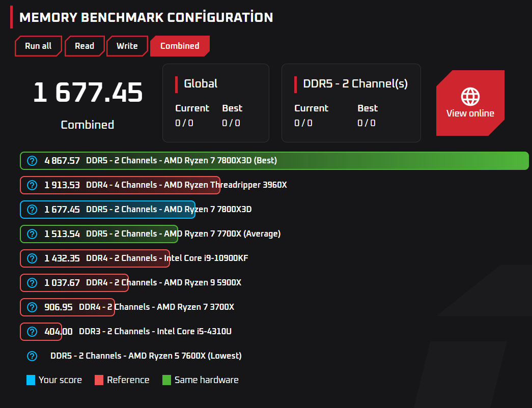Switch to the Write tab

[x=127, y=46]
